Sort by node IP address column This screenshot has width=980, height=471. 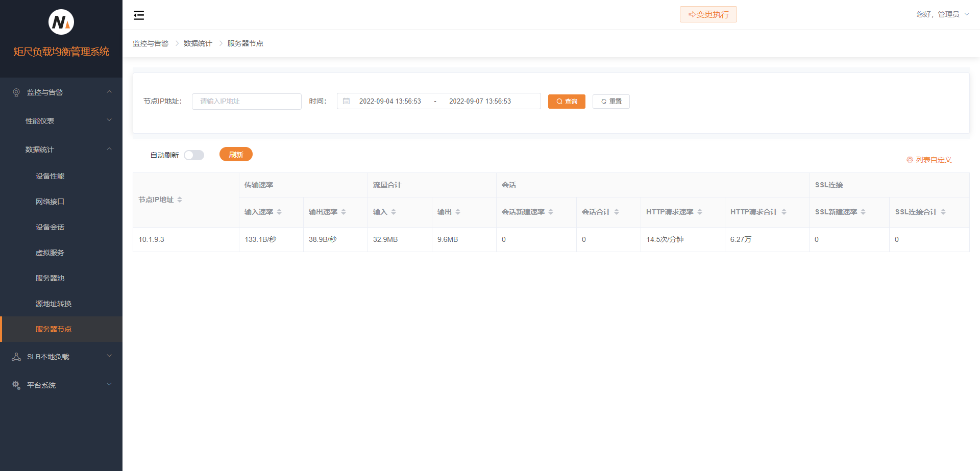(180, 200)
